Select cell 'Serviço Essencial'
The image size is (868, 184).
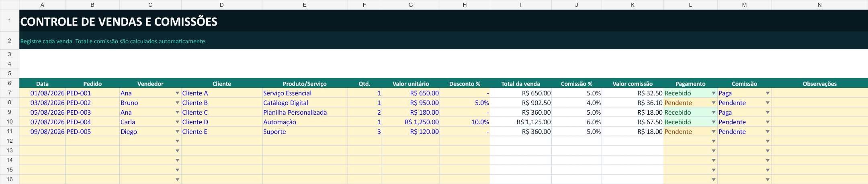[305, 93]
